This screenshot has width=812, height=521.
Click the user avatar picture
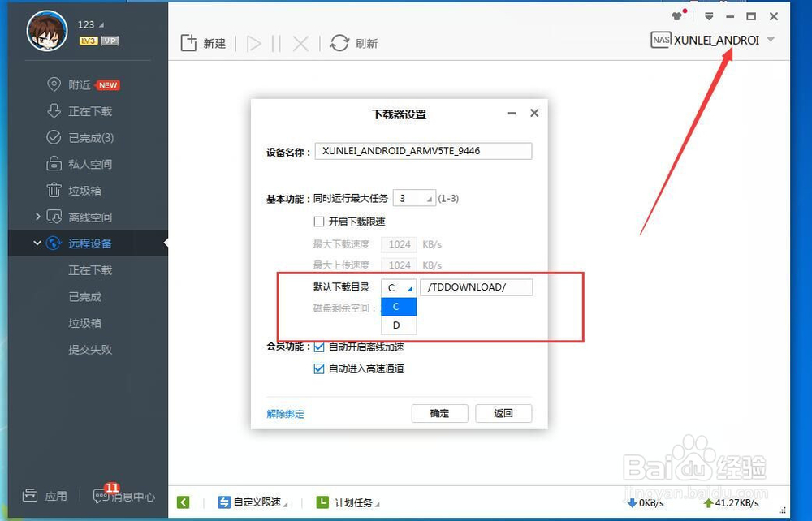47,30
